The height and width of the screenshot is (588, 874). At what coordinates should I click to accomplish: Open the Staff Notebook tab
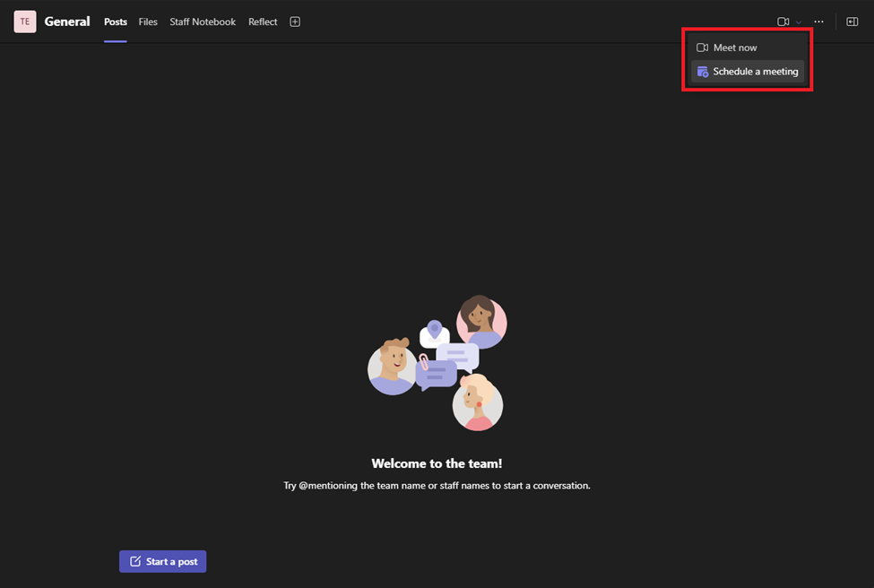coord(203,22)
